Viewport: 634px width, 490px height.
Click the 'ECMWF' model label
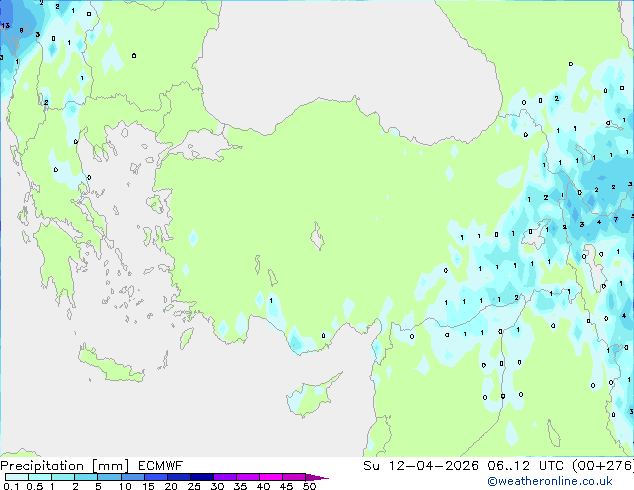tap(161, 466)
